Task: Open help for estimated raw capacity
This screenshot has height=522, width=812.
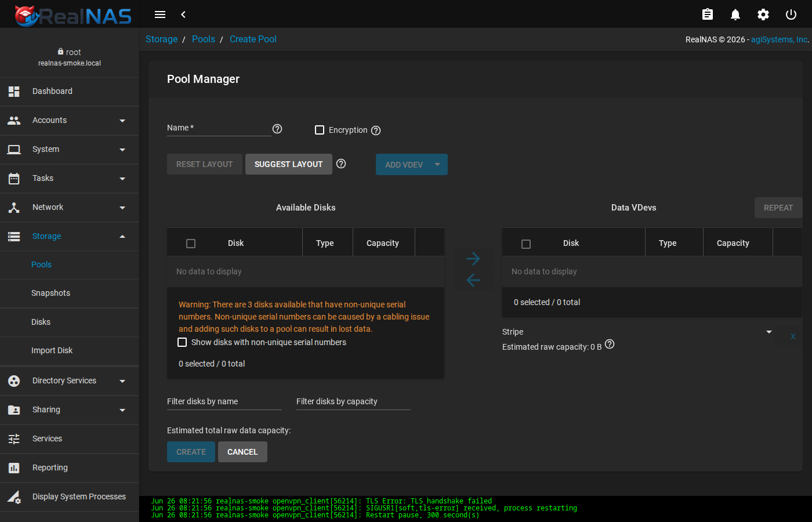Action: coord(610,344)
